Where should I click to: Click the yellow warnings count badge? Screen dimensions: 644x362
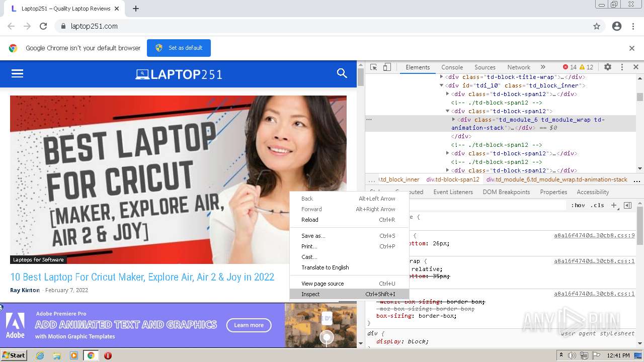587,67
